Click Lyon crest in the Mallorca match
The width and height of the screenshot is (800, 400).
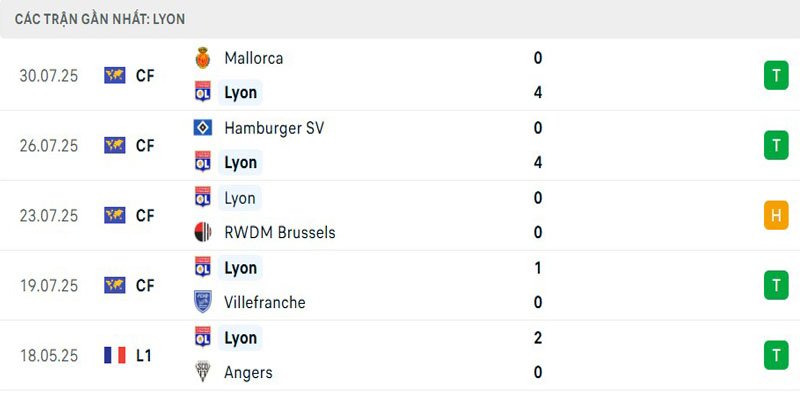[203, 93]
